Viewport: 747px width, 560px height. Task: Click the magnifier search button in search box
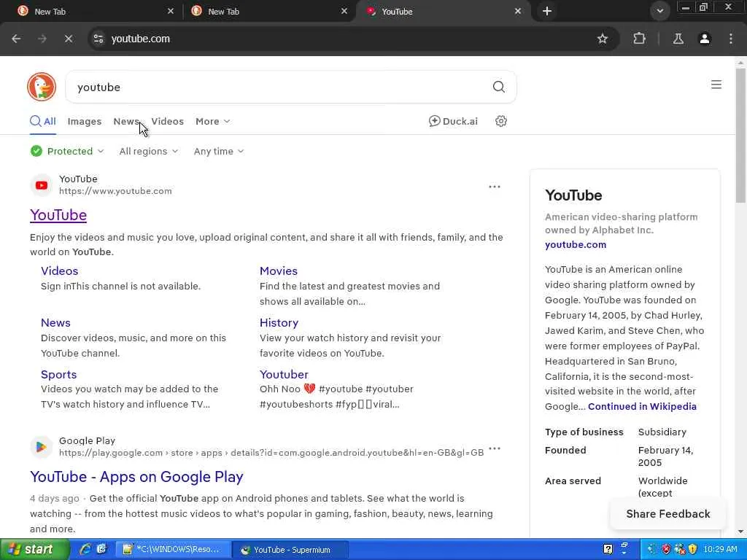click(498, 87)
